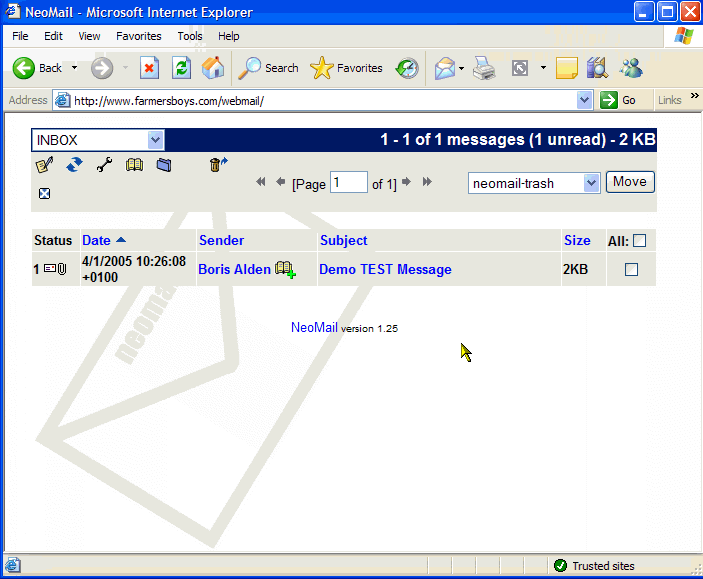This screenshot has width=703, height=579.
Task: Sort by Subject column header
Action: tap(343, 241)
